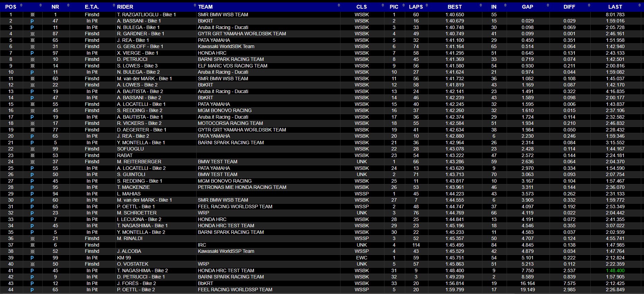
Task: Click the P pit icon for N. BULEGA - Bike 1
Action: pyautogui.click(x=32, y=28)
